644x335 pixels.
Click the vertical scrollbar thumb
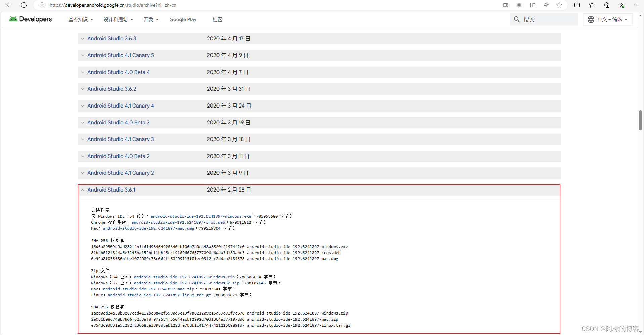[641, 120]
